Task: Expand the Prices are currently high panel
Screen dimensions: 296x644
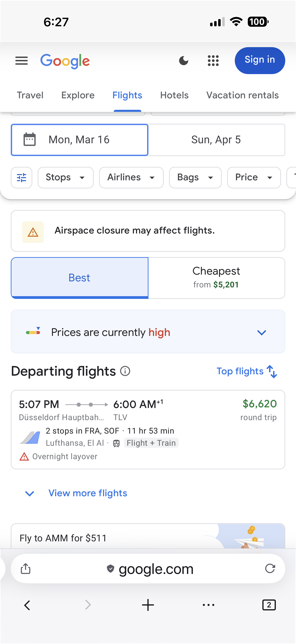Action: coord(261,332)
